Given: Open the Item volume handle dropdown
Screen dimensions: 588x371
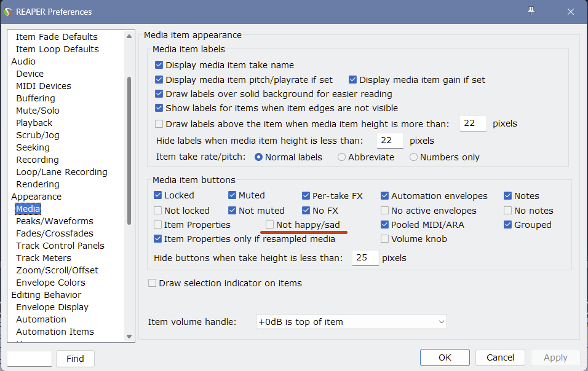Looking at the screenshot, I should (x=351, y=322).
